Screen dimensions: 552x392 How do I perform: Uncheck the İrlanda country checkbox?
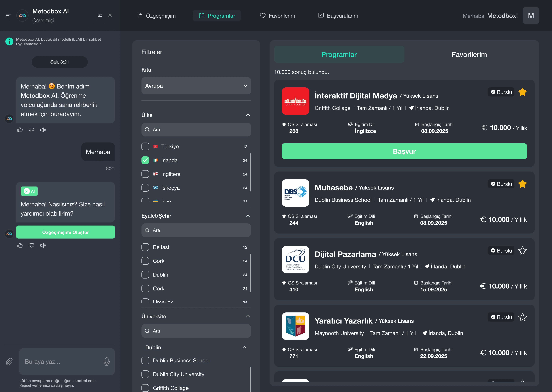pyautogui.click(x=145, y=160)
